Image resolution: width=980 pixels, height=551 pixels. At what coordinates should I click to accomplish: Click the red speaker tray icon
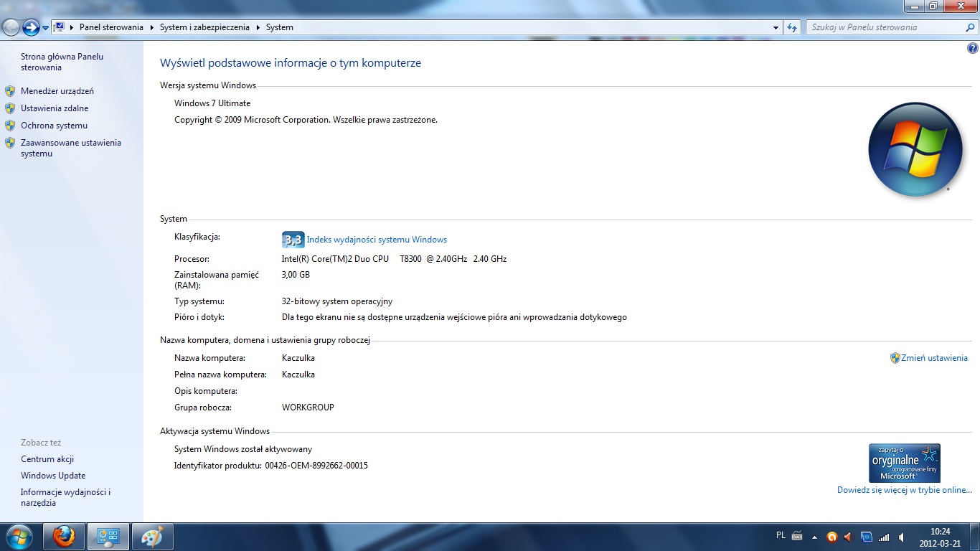[849, 537]
